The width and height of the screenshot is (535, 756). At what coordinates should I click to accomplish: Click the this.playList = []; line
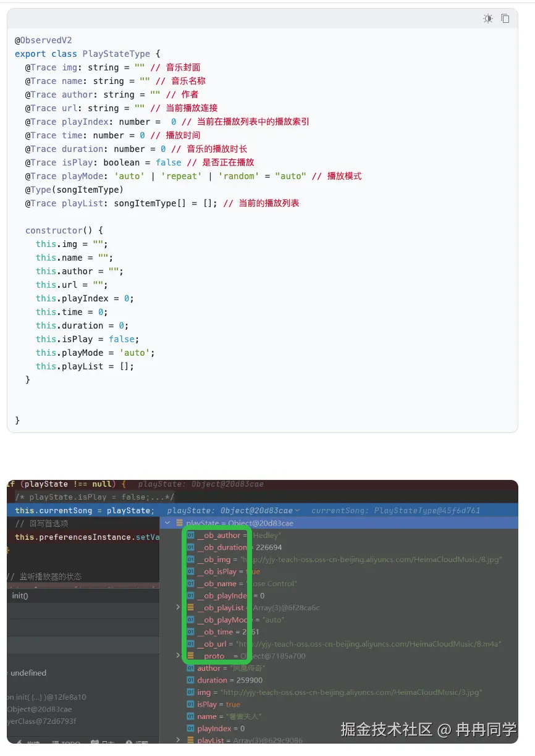click(85, 366)
